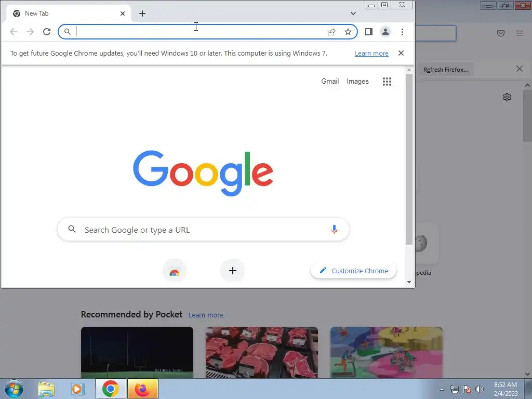Reload the page in Chrome
Image resolution: width=532 pixels, height=399 pixels.
(47, 32)
